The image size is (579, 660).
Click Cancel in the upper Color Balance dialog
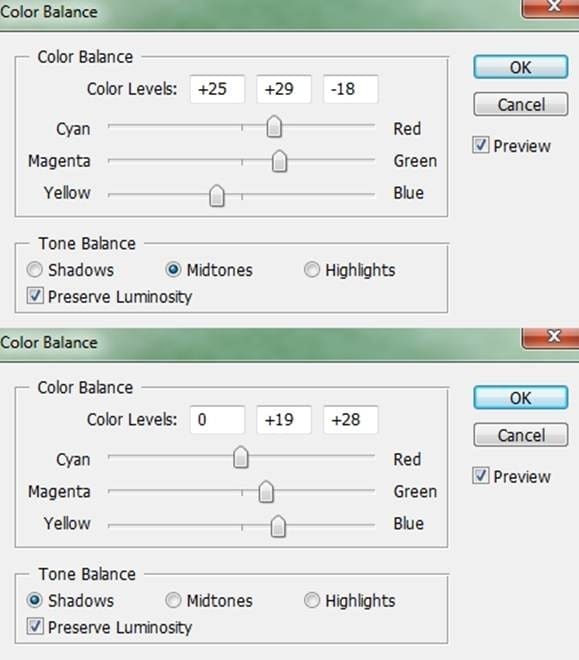[x=521, y=104]
